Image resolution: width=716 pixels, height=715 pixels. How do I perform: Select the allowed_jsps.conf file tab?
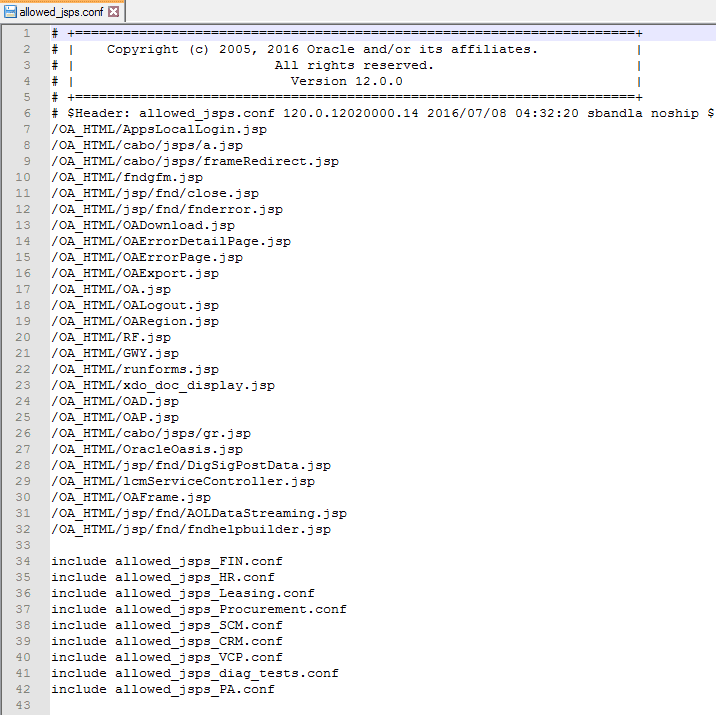point(62,11)
